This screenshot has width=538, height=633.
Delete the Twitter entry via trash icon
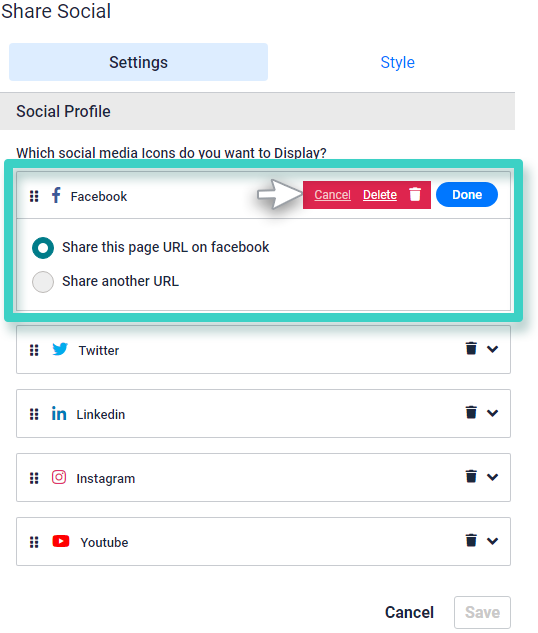click(471, 348)
